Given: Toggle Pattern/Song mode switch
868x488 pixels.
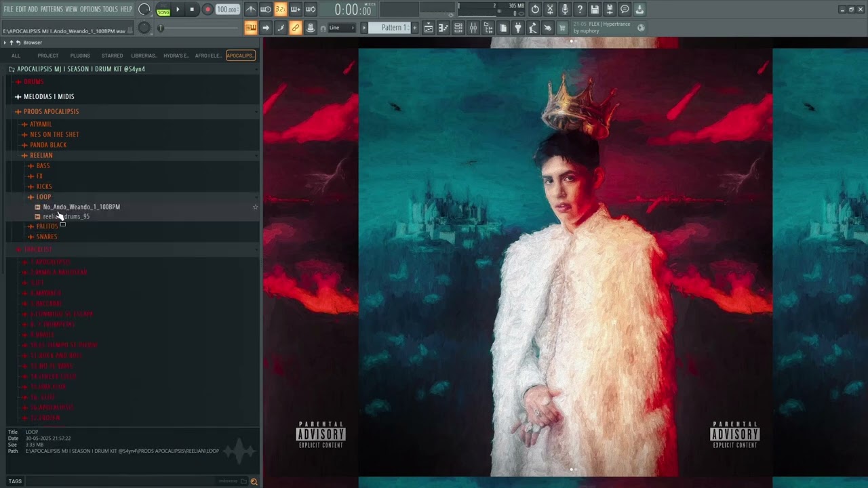Looking at the screenshot, I should click(x=163, y=9).
